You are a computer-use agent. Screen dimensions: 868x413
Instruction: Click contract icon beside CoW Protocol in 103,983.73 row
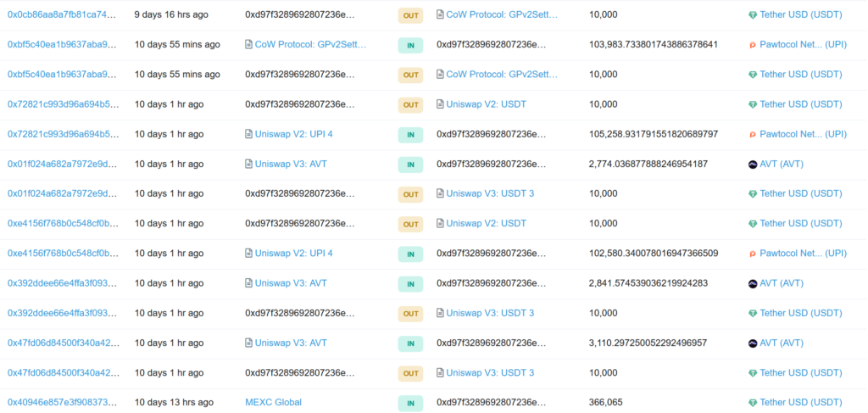click(x=248, y=44)
